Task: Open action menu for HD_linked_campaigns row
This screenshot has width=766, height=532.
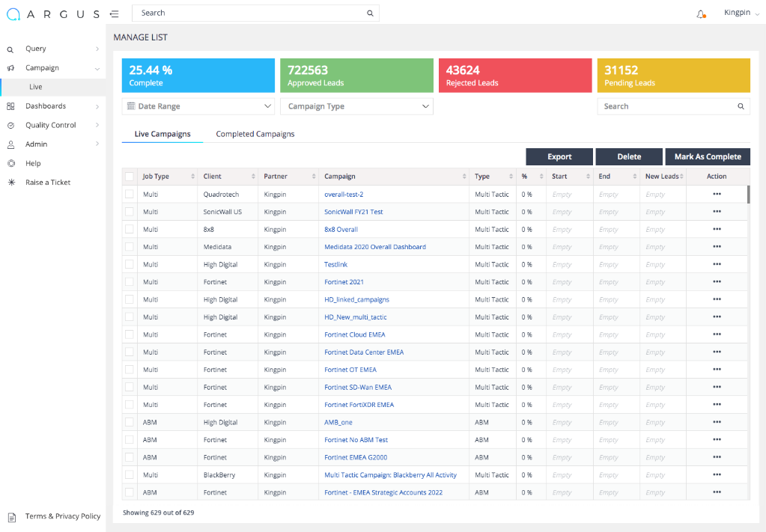Action: 717,300
